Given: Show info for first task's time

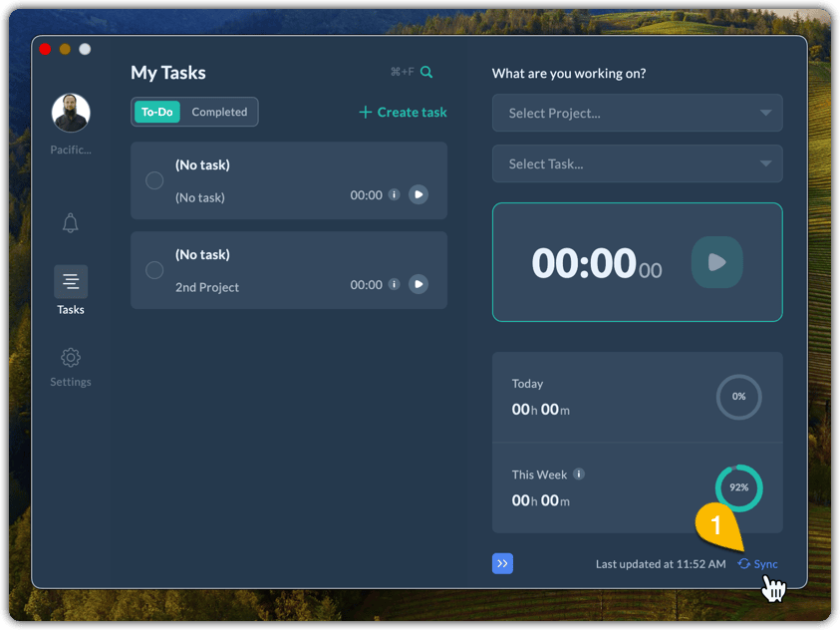Looking at the screenshot, I should 394,195.
